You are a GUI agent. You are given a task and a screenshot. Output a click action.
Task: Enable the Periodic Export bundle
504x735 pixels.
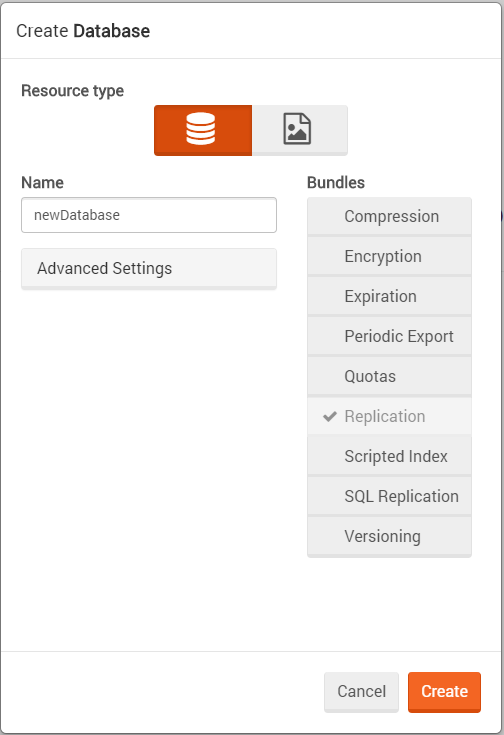[x=389, y=336]
